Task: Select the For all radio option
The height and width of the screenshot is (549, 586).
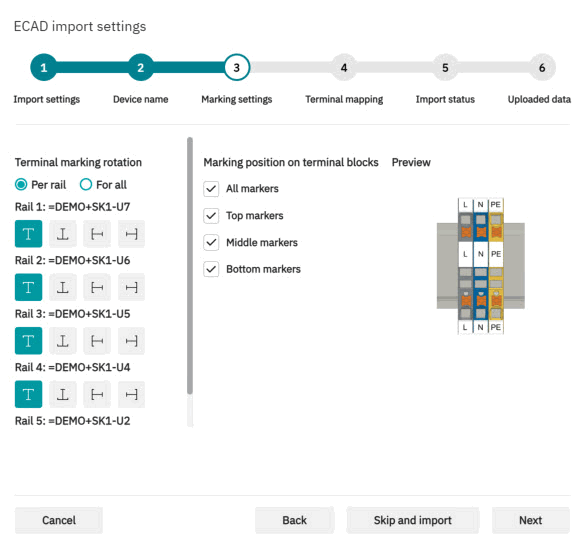Action: point(86,185)
